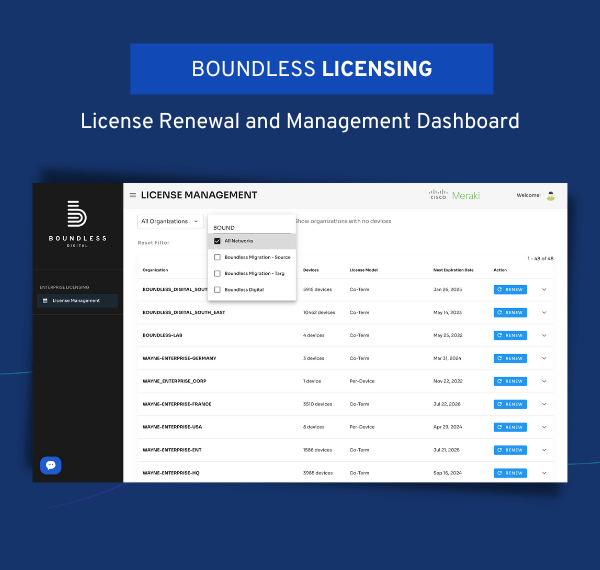Renew WAYNE-ENTERPRISE-ENT license
The height and width of the screenshot is (570, 600).
coord(510,450)
